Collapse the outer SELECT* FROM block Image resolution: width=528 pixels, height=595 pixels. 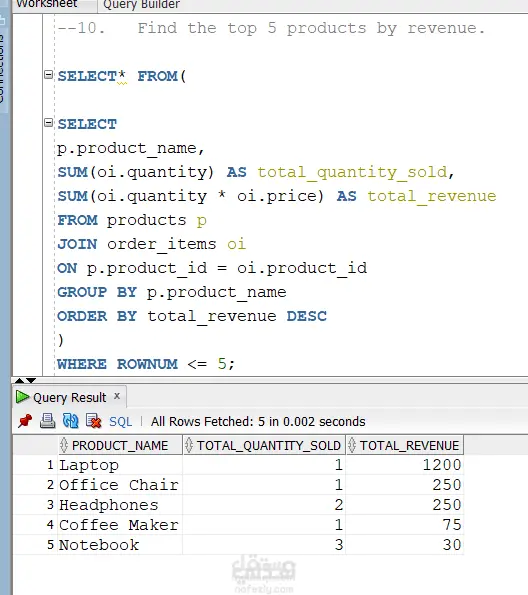pos(48,75)
